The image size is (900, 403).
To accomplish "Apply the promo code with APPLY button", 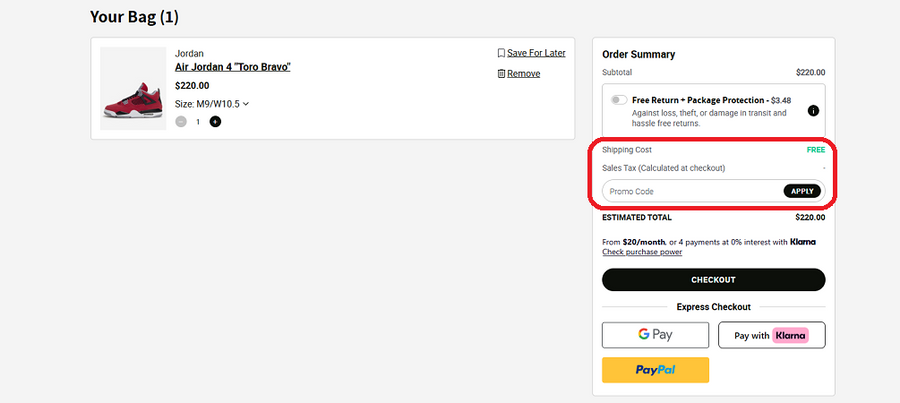I will (802, 191).
